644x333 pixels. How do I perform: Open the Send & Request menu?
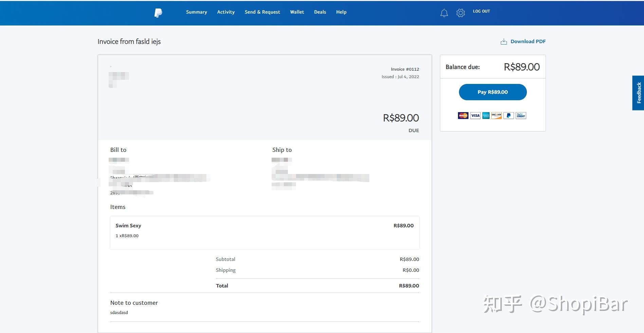pyautogui.click(x=262, y=12)
